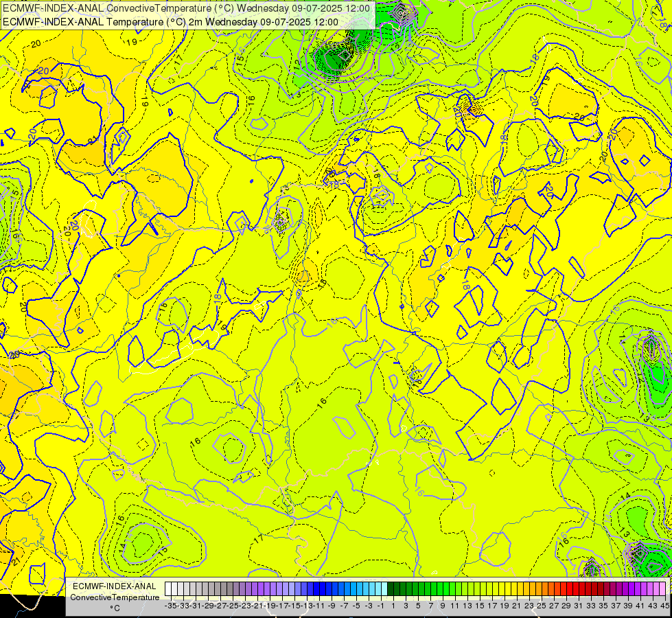
Task: Click the Temperature 2m title line at top
Action: tap(170, 22)
